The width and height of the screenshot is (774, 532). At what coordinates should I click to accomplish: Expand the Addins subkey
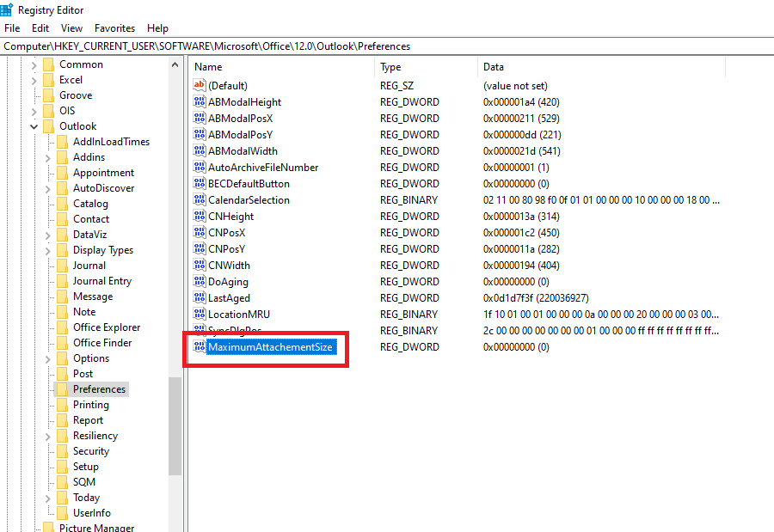pyautogui.click(x=49, y=157)
